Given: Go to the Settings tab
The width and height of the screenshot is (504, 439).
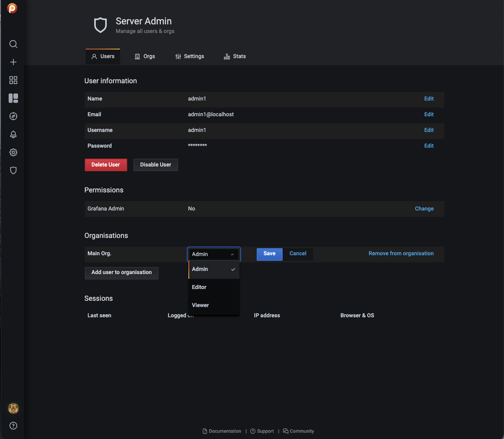Looking at the screenshot, I should (190, 57).
